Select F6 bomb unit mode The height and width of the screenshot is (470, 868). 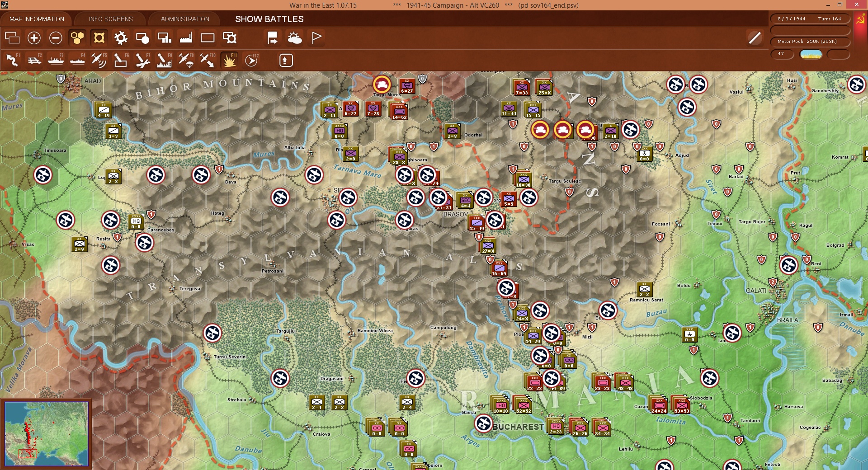tap(121, 60)
